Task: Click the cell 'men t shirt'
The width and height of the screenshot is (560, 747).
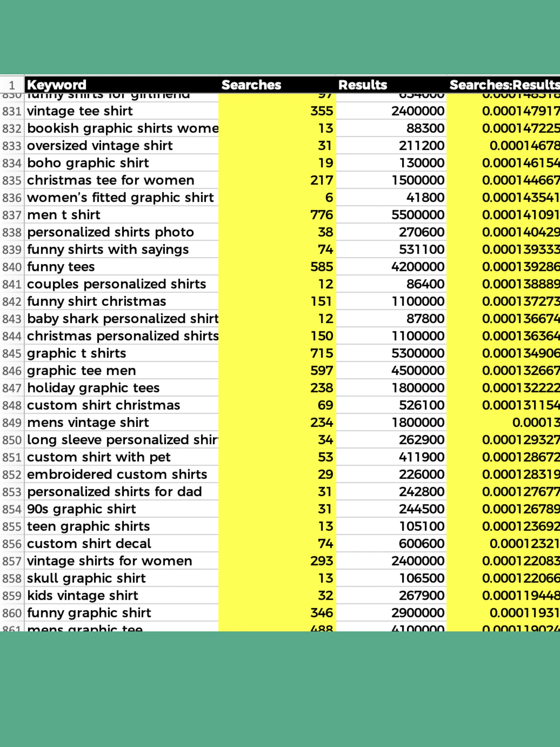Action: click(122, 215)
